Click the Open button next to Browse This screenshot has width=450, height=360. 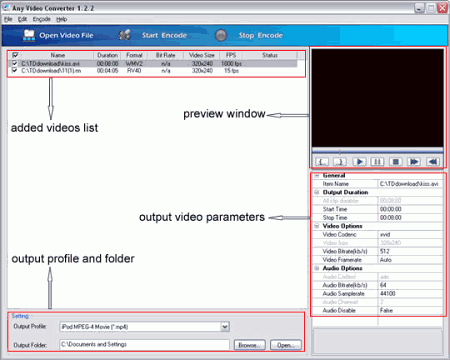(286, 345)
